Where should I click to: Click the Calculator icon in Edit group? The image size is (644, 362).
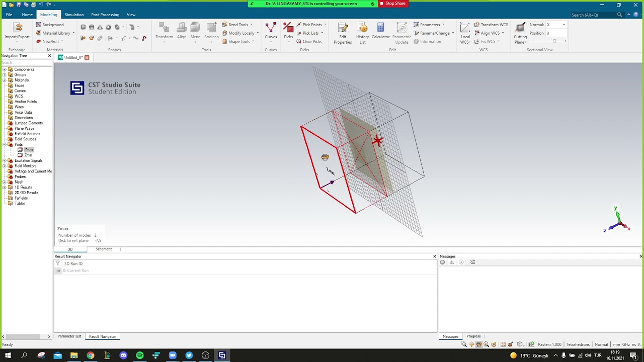tap(380, 31)
